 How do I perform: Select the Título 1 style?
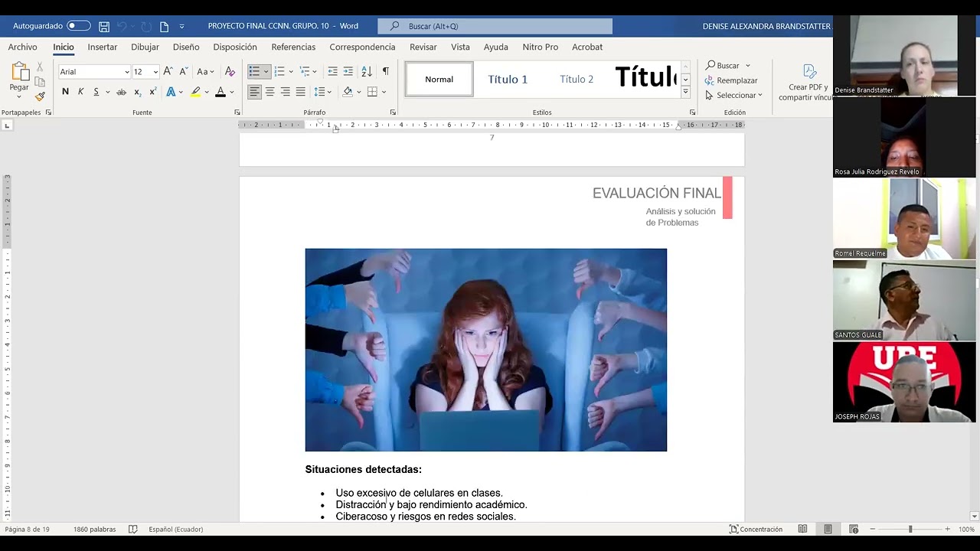(508, 79)
